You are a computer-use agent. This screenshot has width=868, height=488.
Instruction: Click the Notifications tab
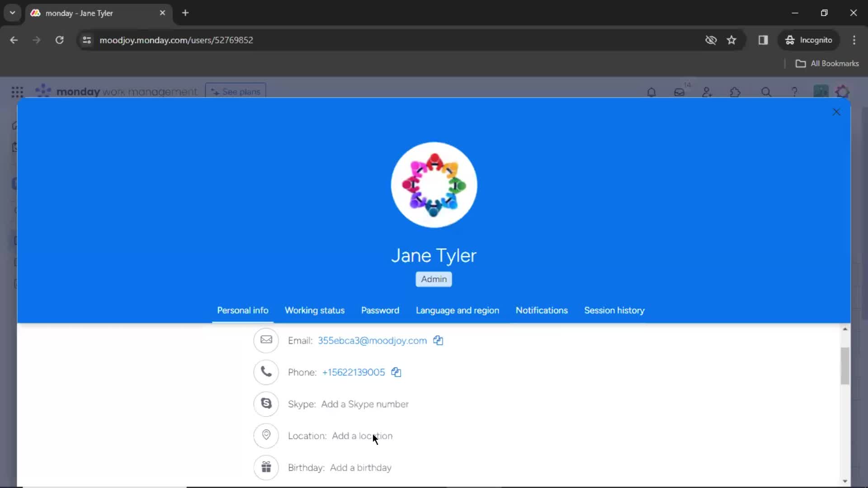tap(541, 310)
